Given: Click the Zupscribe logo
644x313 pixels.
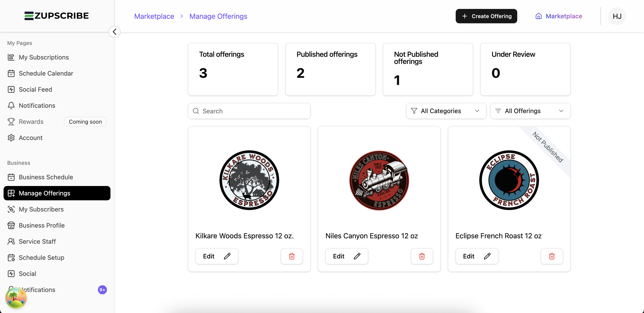Looking at the screenshot, I should (x=57, y=16).
